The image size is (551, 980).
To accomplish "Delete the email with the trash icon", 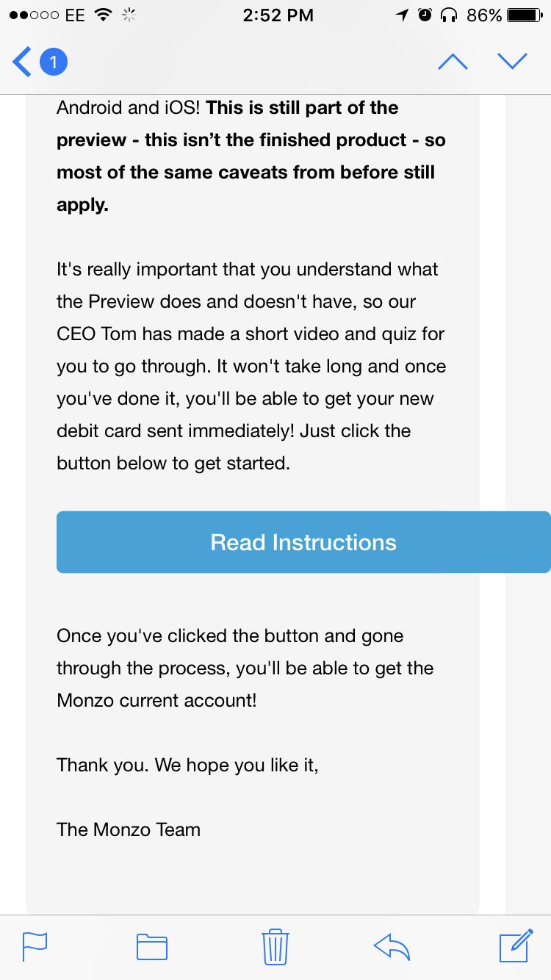I will (275, 946).
